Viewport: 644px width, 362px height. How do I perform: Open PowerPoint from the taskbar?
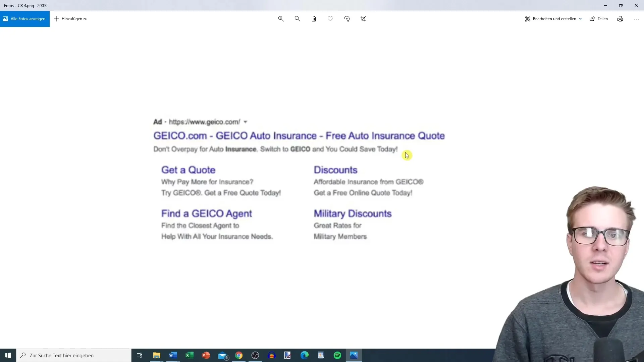206,355
